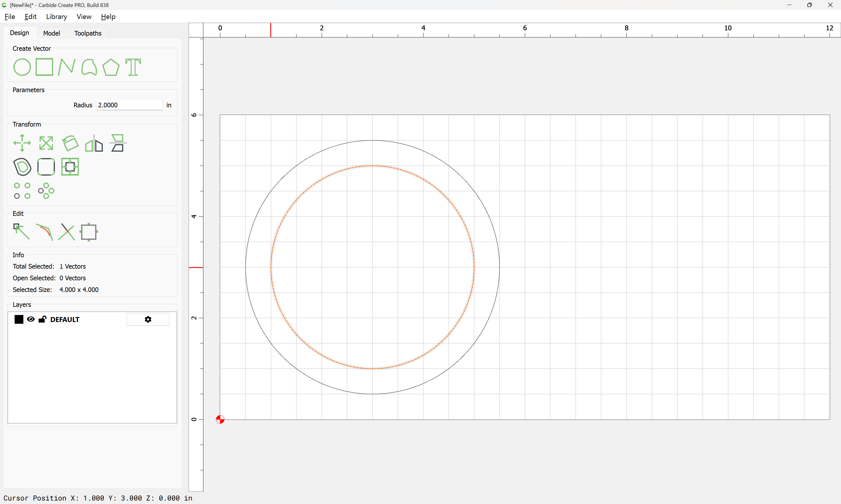
Task: Open the Library menu
Action: coord(56,17)
